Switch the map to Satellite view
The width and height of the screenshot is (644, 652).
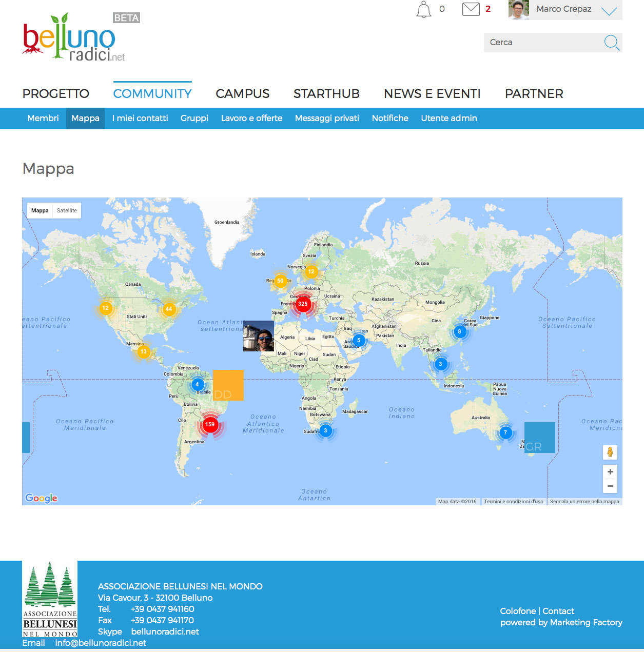(x=67, y=210)
